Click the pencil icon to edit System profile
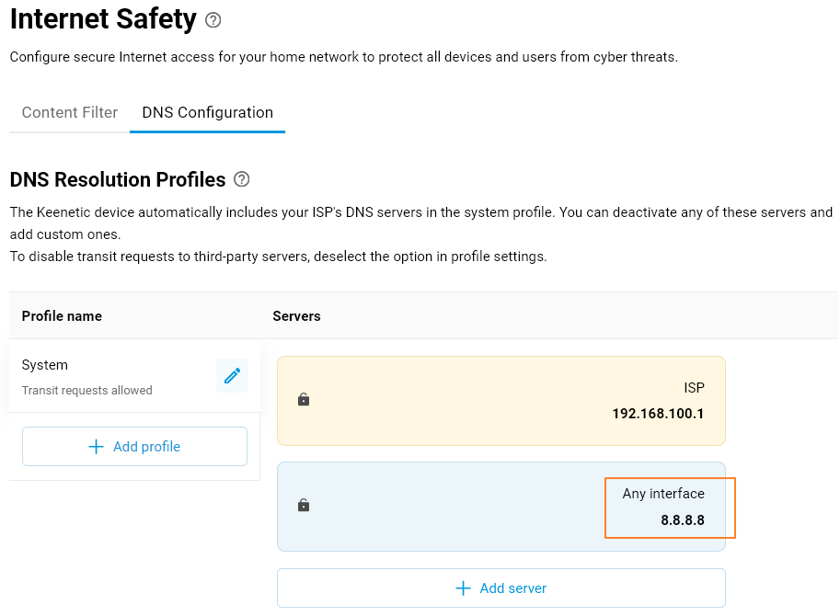 (x=232, y=375)
